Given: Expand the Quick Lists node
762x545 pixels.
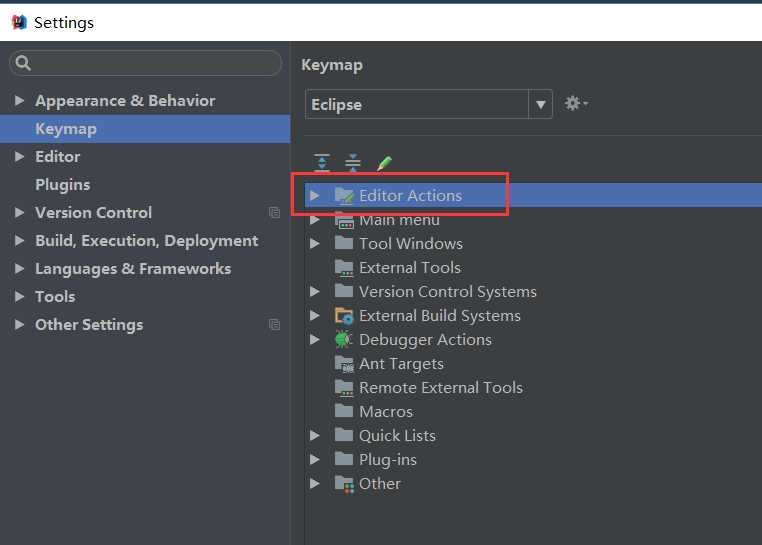Looking at the screenshot, I should tap(314, 435).
